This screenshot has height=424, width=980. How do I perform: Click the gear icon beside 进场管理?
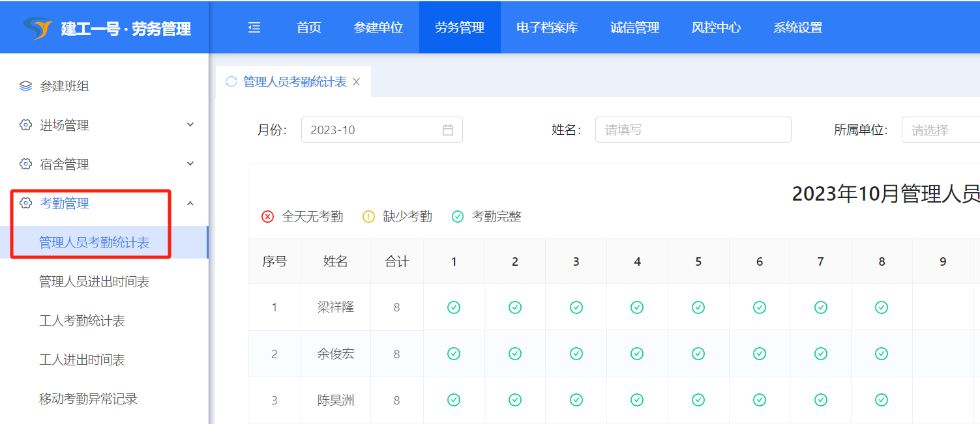pyautogui.click(x=25, y=125)
